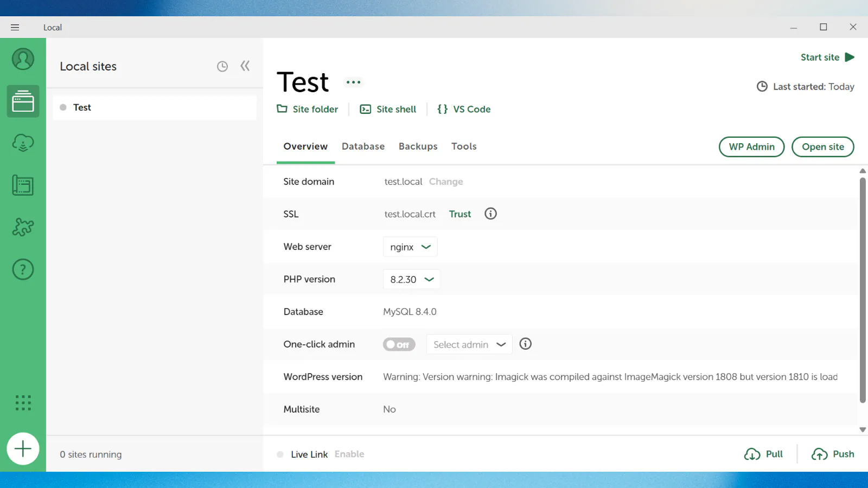868x488 pixels.
Task: Open the Connect cloud icon in sidebar
Action: (x=23, y=143)
